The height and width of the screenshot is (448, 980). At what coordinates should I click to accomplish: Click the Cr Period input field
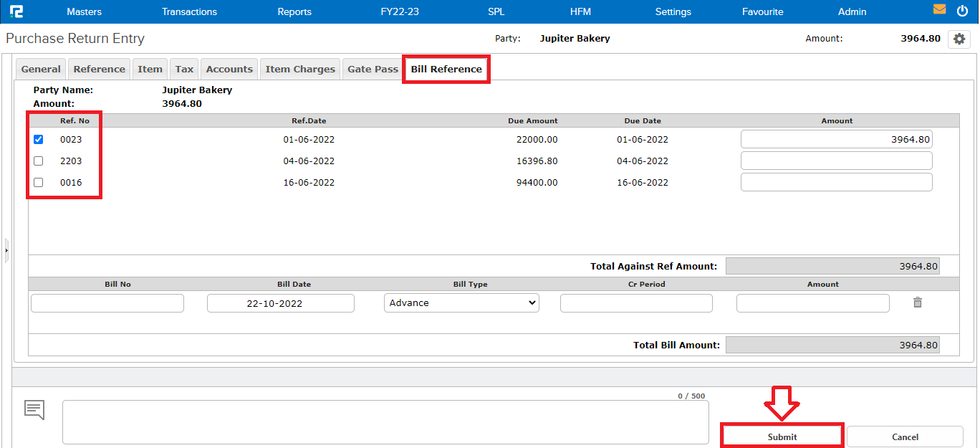click(636, 303)
